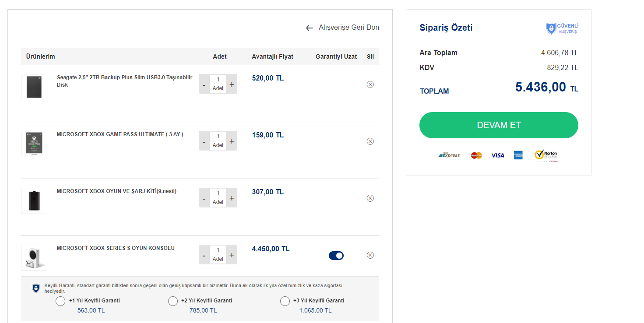Image resolution: width=644 pixels, height=323 pixels.
Task: Remove Seagate disk from the cart
Action: coord(370,84)
